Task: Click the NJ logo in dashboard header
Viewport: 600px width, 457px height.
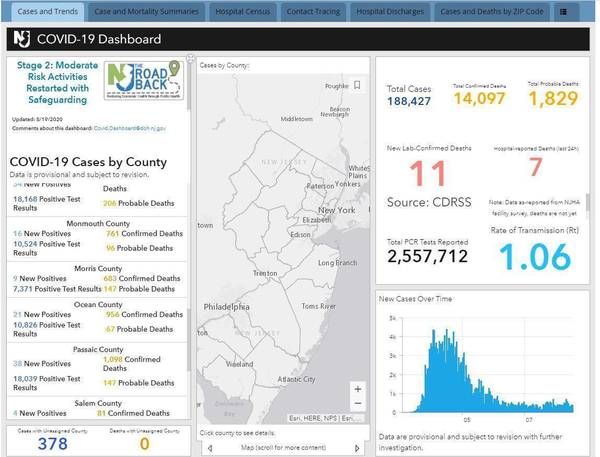Action: 20,39
